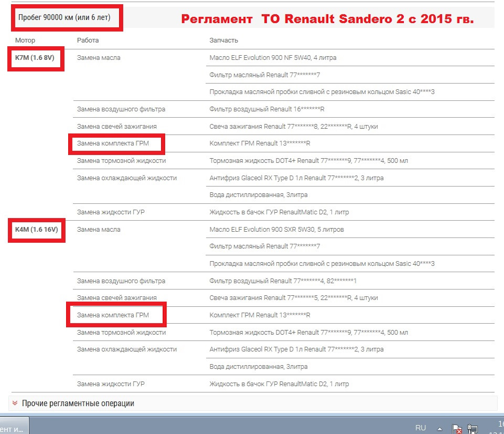Open the Action Center flag icon in the tray
Viewport: 504px width, 434px height.
pos(457,429)
